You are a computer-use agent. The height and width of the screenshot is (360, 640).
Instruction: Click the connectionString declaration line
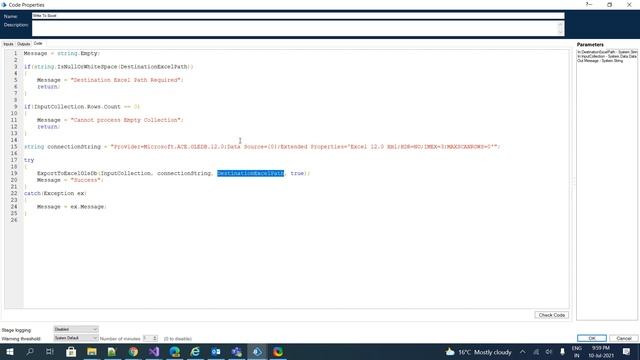point(262,147)
